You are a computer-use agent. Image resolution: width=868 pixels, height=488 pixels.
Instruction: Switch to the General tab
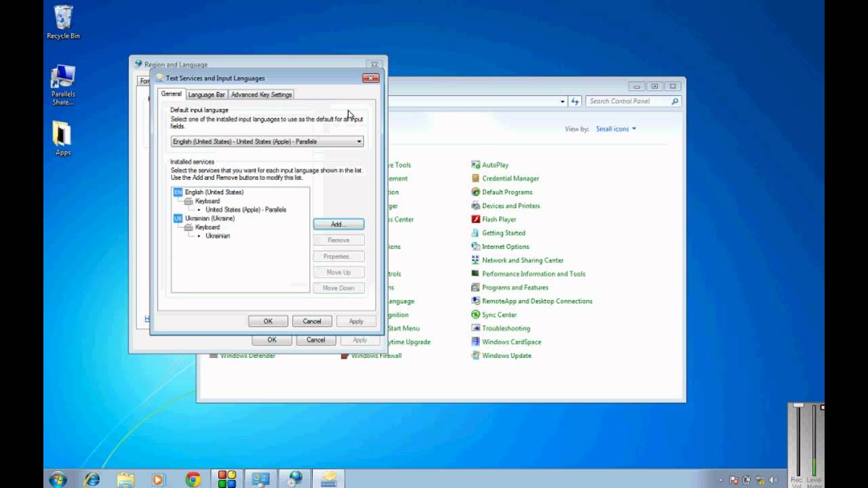(172, 94)
